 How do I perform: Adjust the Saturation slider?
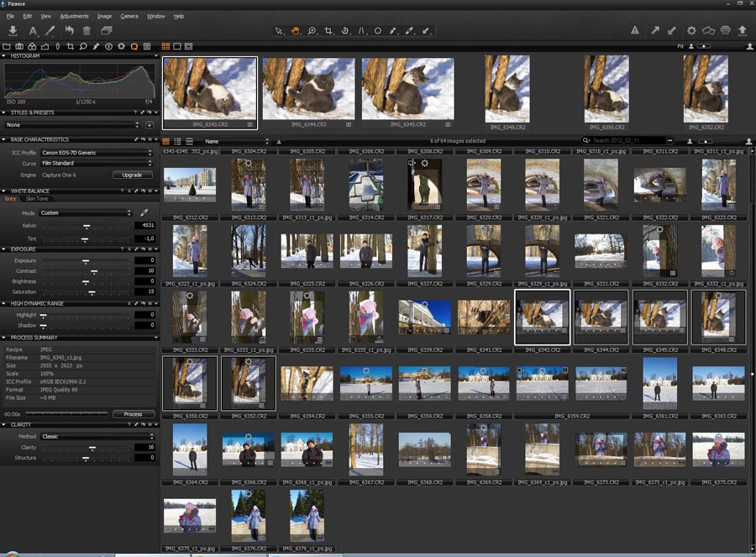click(x=92, y=292)
